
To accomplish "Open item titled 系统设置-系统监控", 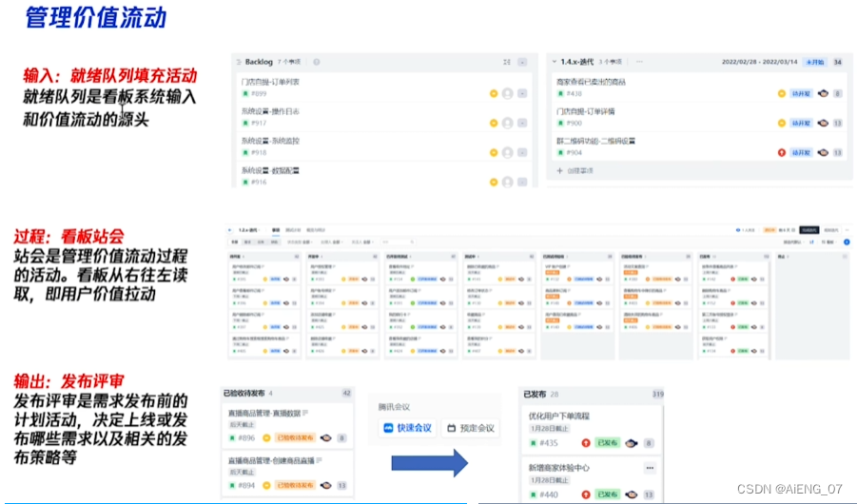I will pyautogui.click(x=270, y=141).
